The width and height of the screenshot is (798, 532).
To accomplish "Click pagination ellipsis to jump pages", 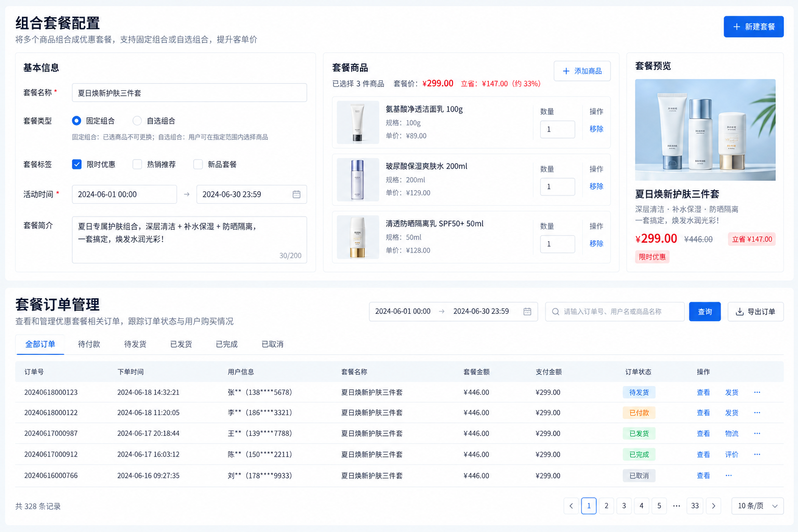I will tap(676, 506).
